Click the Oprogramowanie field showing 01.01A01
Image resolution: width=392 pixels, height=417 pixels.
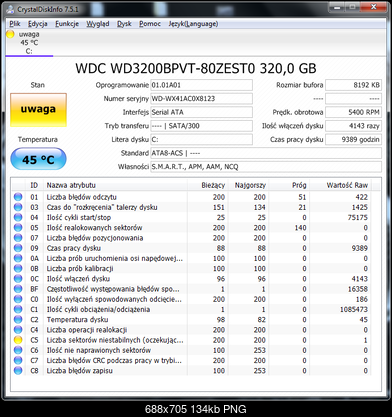click(201, 85)
